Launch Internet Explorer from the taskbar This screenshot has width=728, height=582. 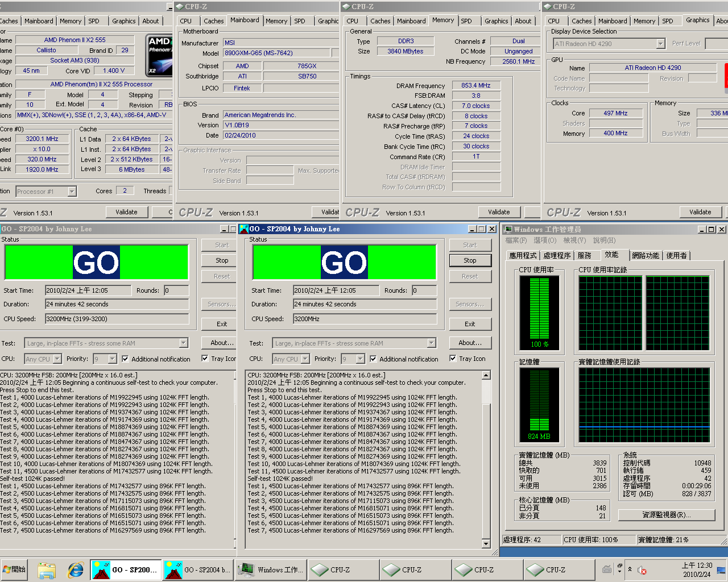point(75,569)
